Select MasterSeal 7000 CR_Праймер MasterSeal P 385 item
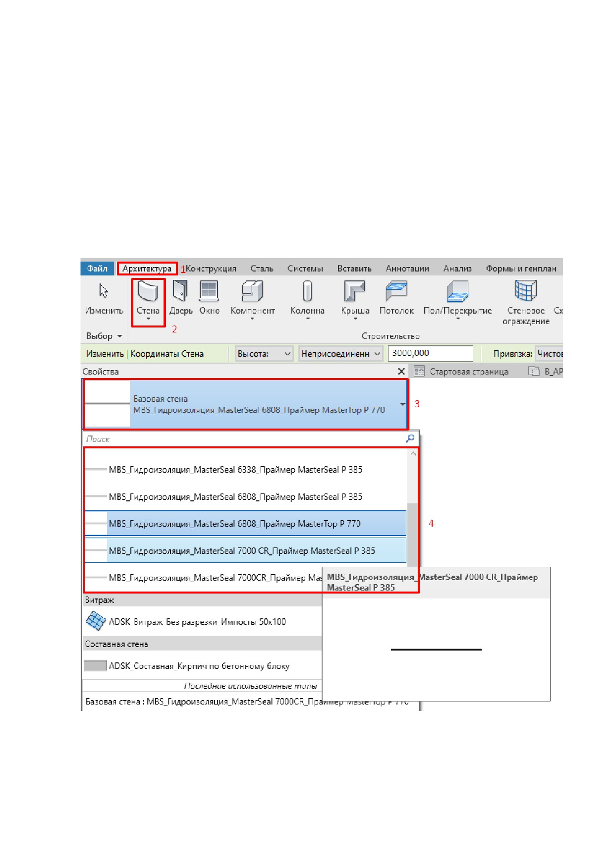The image size is (614, 868). [245, 550]
